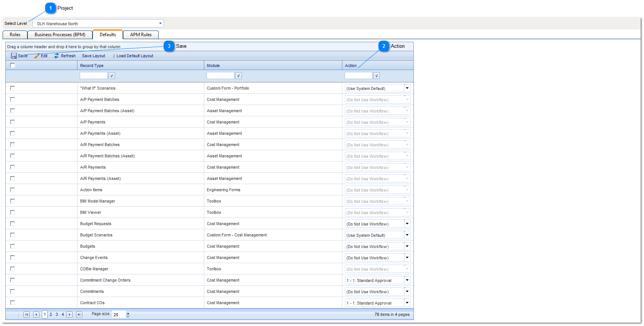
Task: Click "Custom Form - Cost Management" module cell
Action: coord(237,235)
